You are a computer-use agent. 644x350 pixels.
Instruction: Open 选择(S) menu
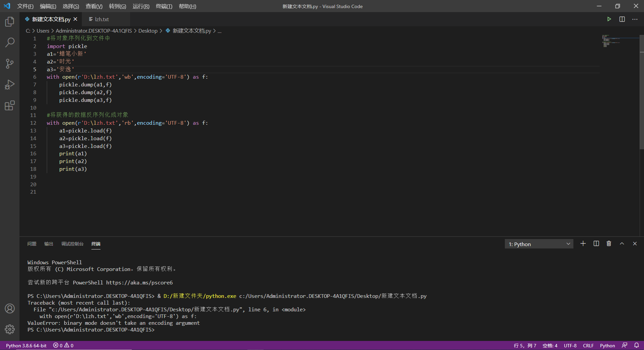point(71,6)
